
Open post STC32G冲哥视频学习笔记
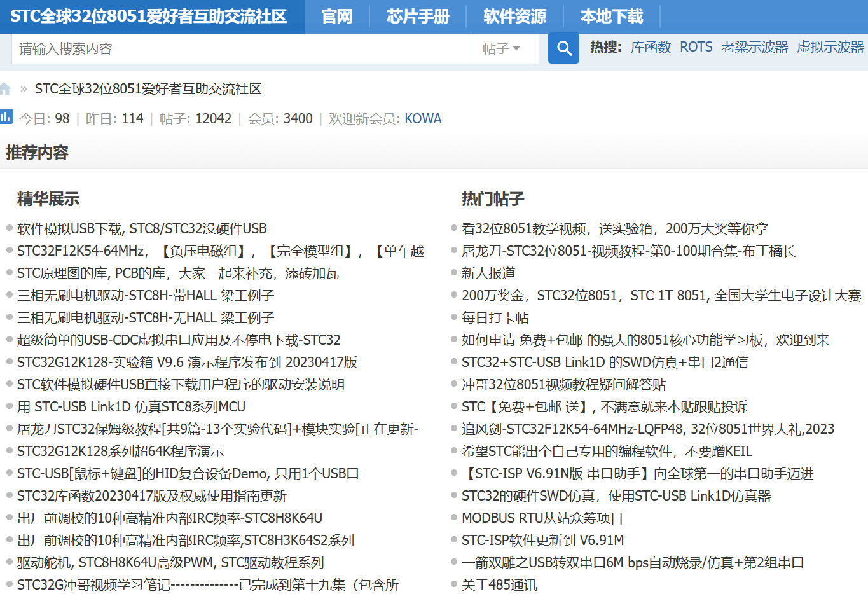coord(208,584)
